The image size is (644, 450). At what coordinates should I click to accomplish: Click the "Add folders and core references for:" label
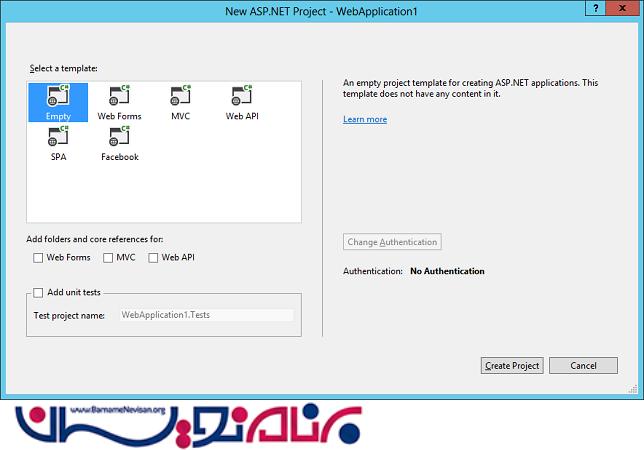point(94,239)
